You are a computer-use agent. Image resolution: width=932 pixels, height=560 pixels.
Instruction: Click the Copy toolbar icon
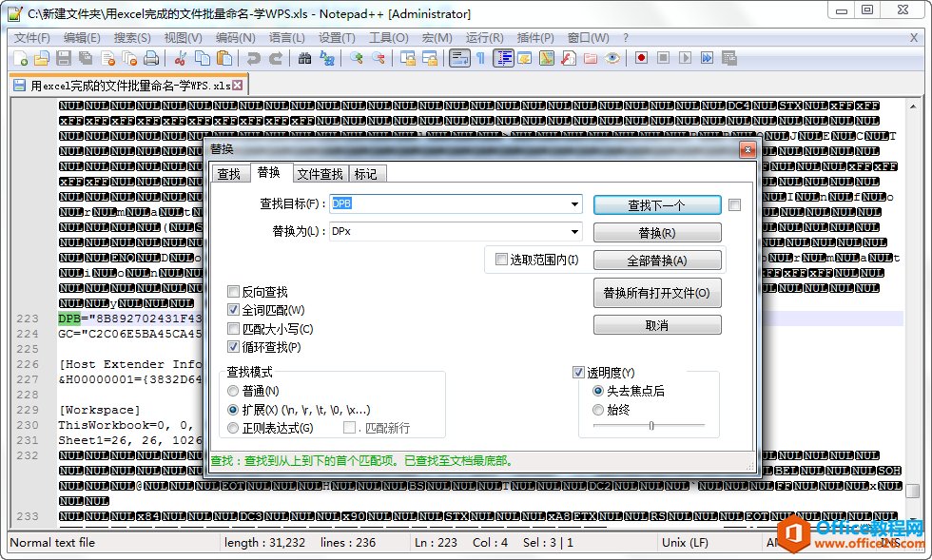203,58
